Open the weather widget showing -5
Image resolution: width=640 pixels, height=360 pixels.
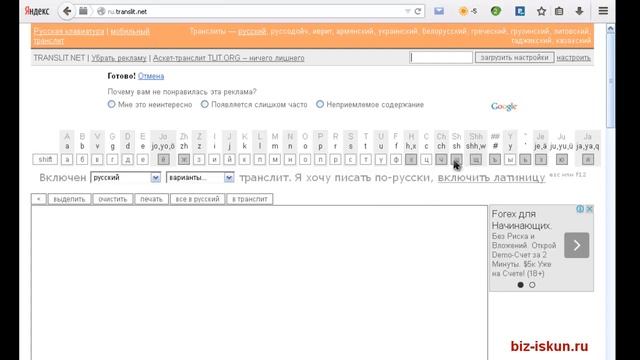coord(468,11)
